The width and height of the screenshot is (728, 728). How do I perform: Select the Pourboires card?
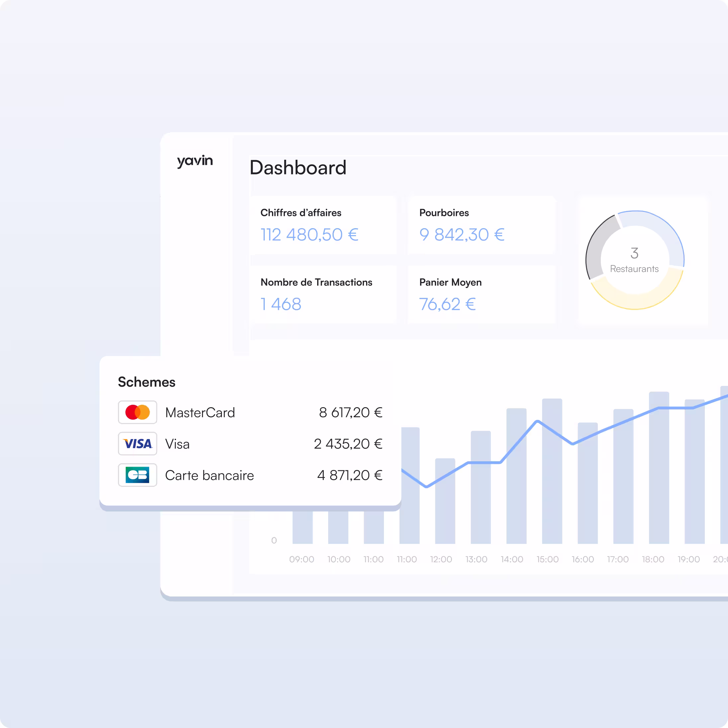coord(481,225)
